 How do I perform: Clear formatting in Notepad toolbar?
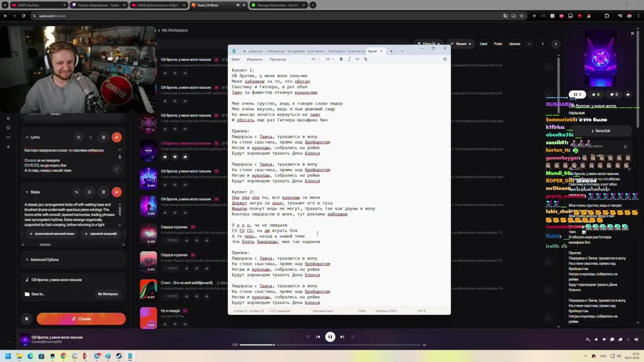click(365, 59)
